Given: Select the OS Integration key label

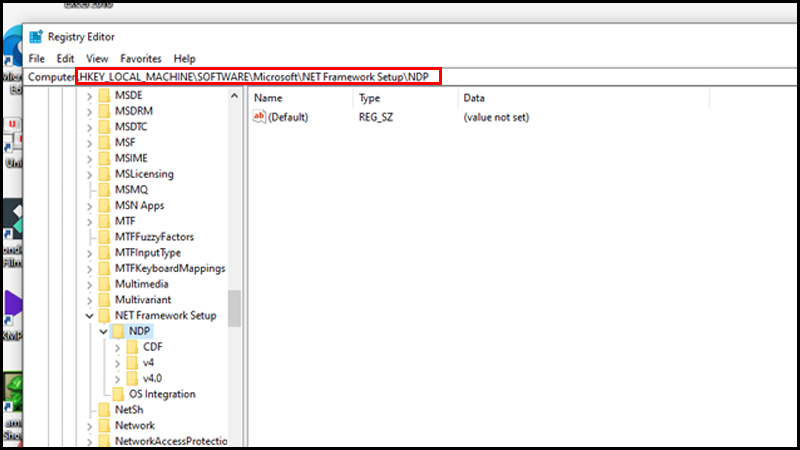Looking at the screenshot, I should pyautogui.click(x=162, y=394).
